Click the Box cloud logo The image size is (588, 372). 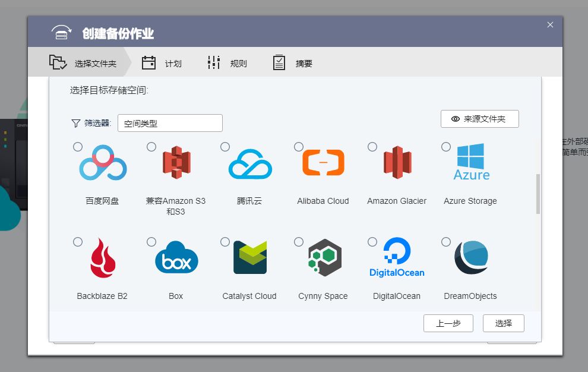176,258
